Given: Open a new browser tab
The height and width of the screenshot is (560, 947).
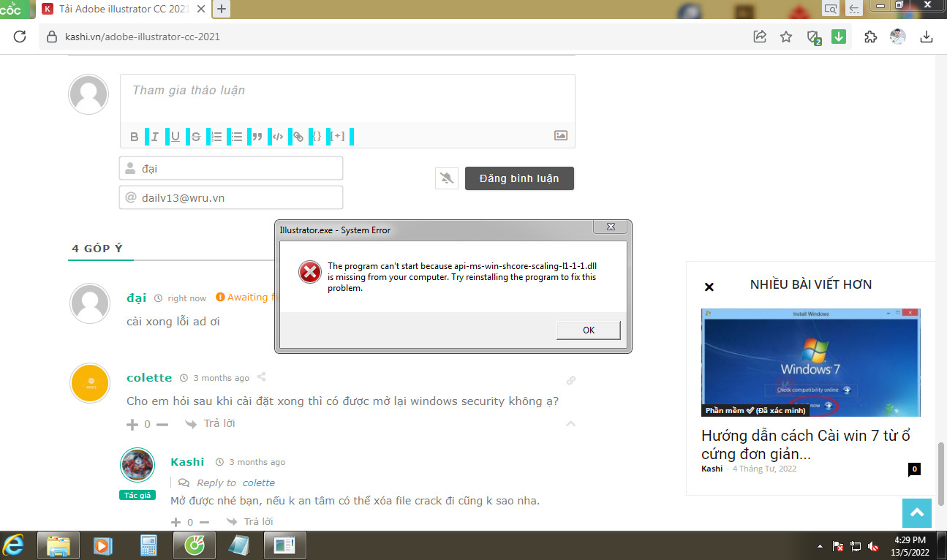Looking at the screenshot, I should 222,9.
